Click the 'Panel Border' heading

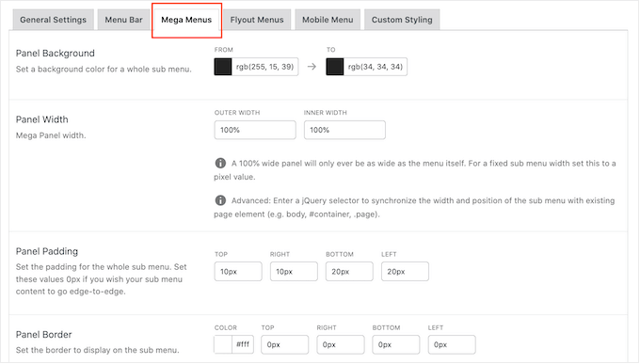[x=43, y=335]
